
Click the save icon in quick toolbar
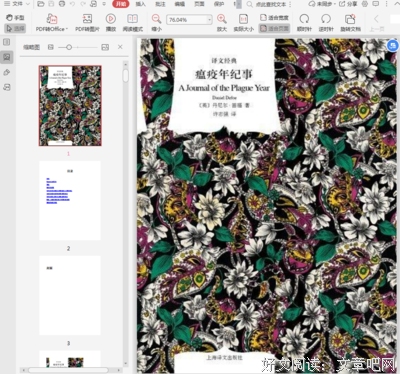tap(51, 4)
